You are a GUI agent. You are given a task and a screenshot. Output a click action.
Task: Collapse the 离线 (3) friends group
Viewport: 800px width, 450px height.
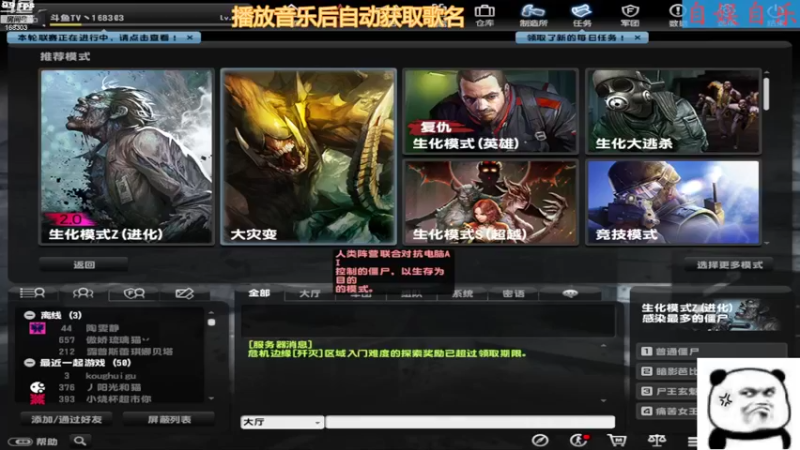tap(30, 315)
